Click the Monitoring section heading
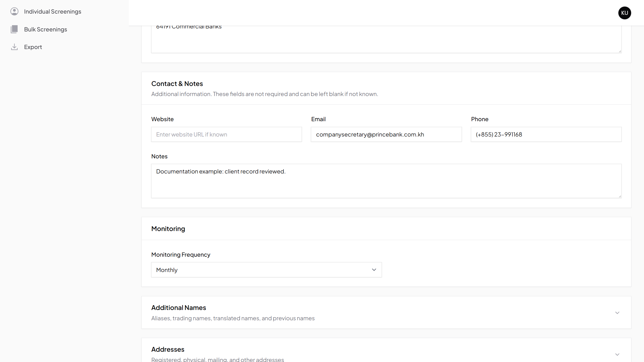644x362 pixels. click(168, 229)
